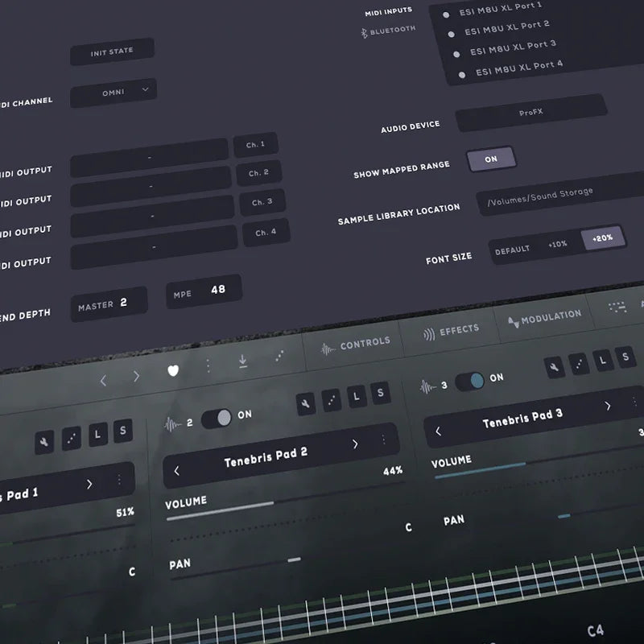The width and height of the screenshot is (644, 644).
Task: Open the wrench settings icon on Tenebris Pad 2
Action: (305, 404)
